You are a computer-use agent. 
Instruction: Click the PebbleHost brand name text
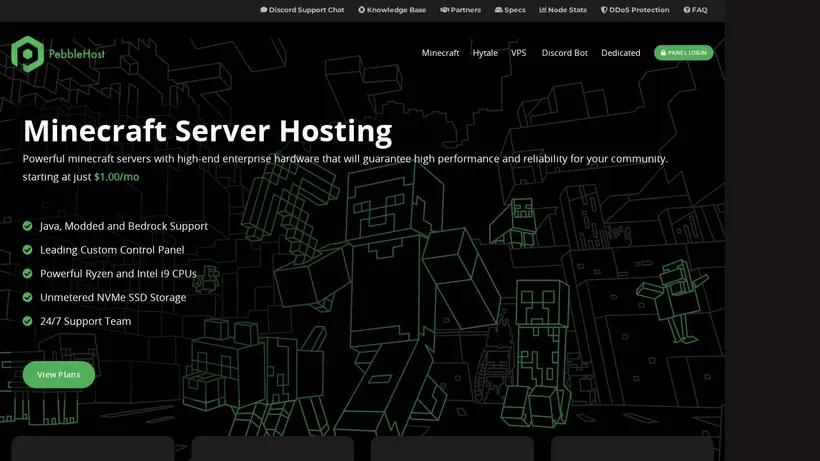(x=77, y=54)
